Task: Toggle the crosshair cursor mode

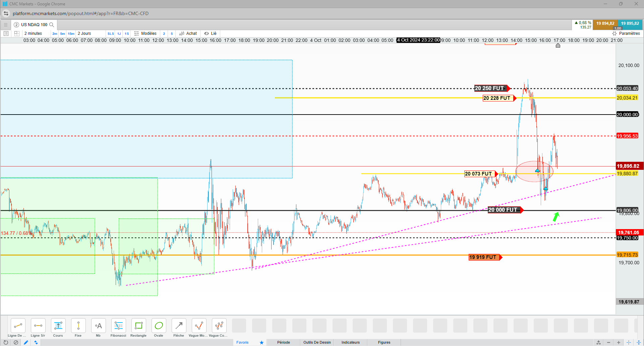Action: pos(629,342)
